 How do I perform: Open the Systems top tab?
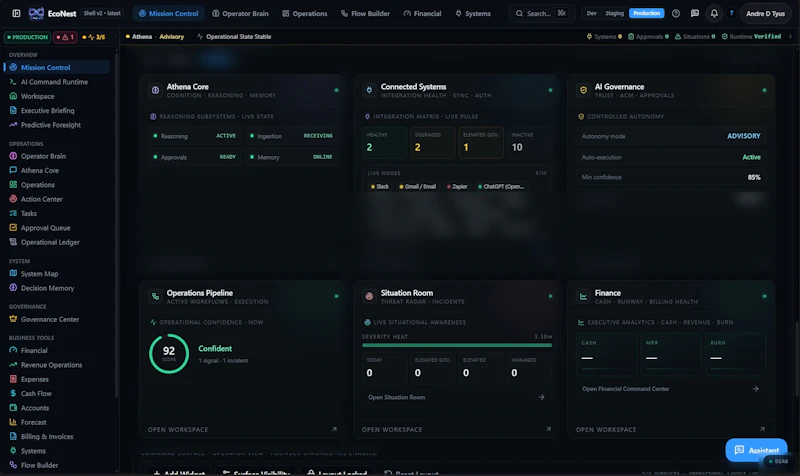click(473, 14)
